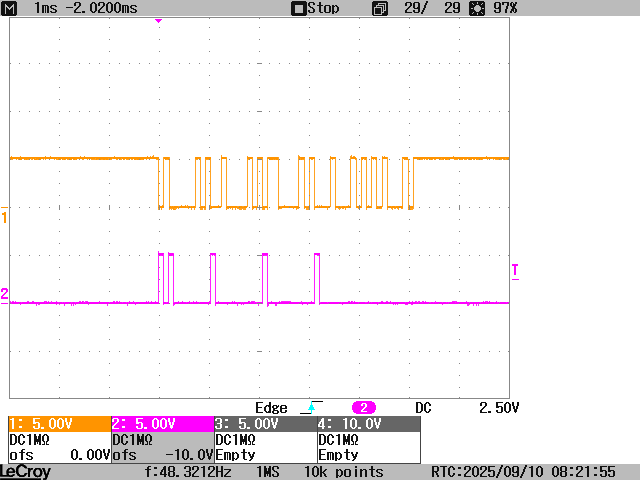Screen dimensions: 640x480
Task: Click the DC trigger coupling label
Action: click(423, 408)
